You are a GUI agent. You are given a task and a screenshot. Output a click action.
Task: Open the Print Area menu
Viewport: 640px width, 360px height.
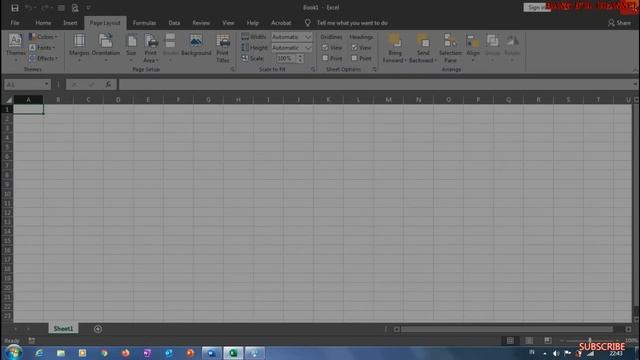[151, 49]
